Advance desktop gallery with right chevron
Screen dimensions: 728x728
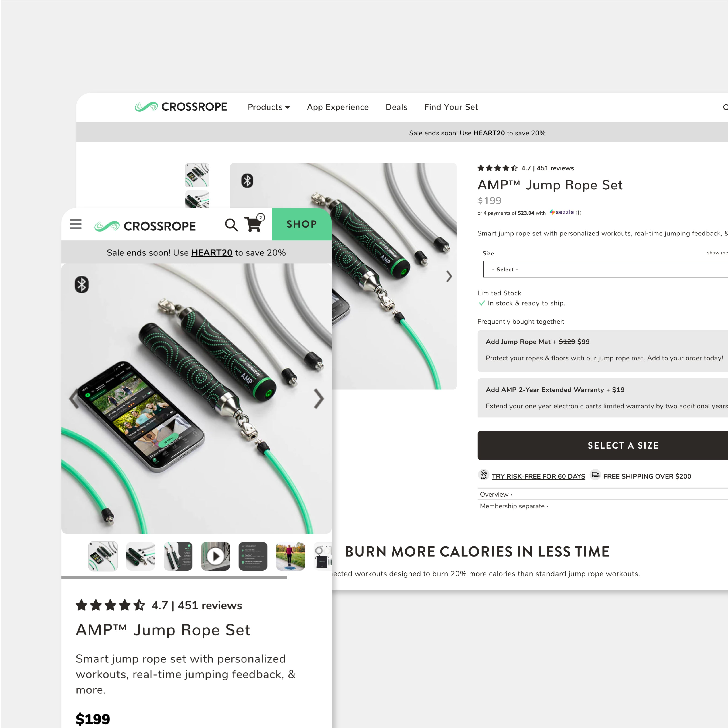click(x=449, y=276)
